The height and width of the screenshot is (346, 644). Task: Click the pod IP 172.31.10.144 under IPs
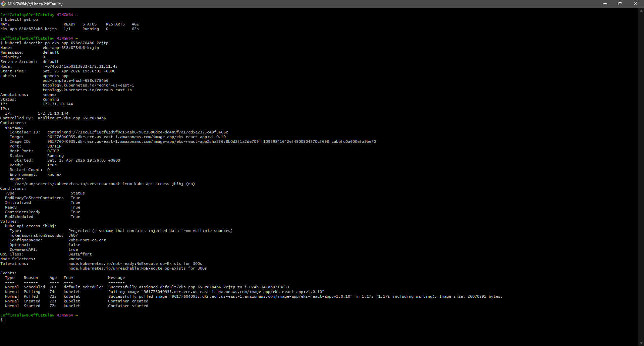53,113
